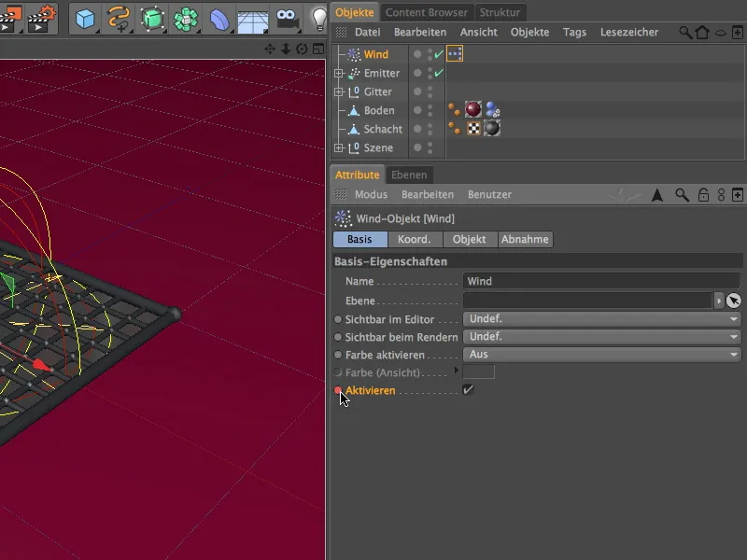Image resolution: width=747 pixels, height=560 pixels.
Task: Expand the Szene null object
Action: [x=339, y=148]
